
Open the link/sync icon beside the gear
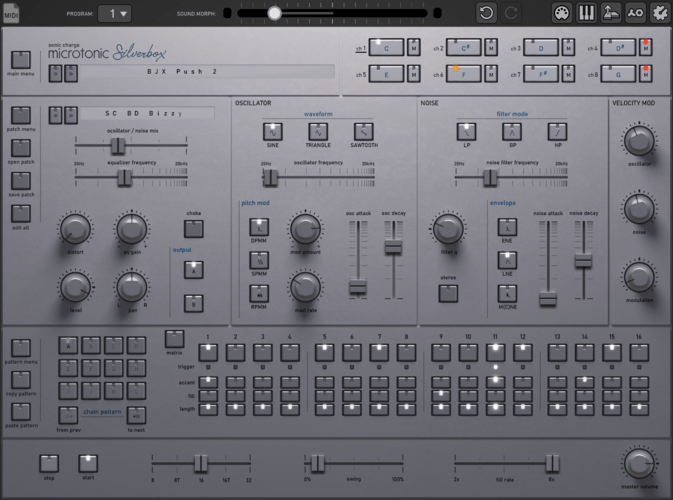[x=635, y=13]
